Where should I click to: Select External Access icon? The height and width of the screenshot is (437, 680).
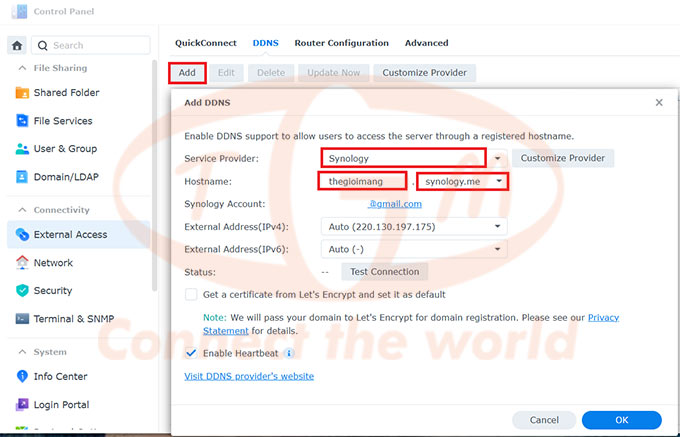click(22, 235)
